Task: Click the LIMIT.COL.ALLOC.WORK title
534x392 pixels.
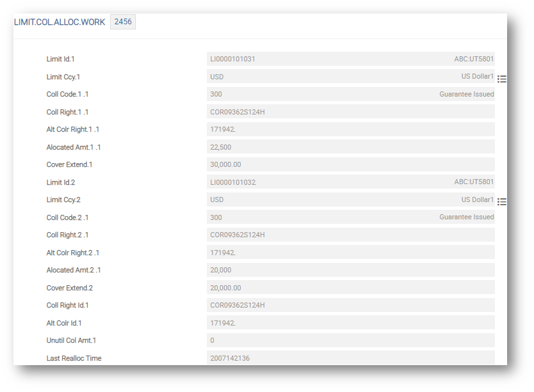Action: coord(60,22)
